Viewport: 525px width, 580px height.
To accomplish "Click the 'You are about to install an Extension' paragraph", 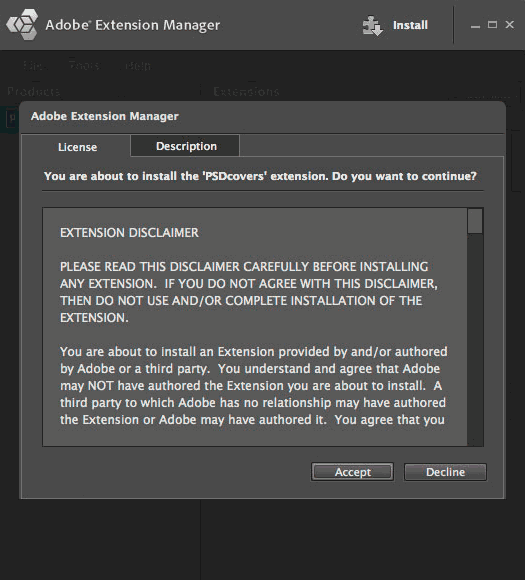I will click(x=254, y=385).
